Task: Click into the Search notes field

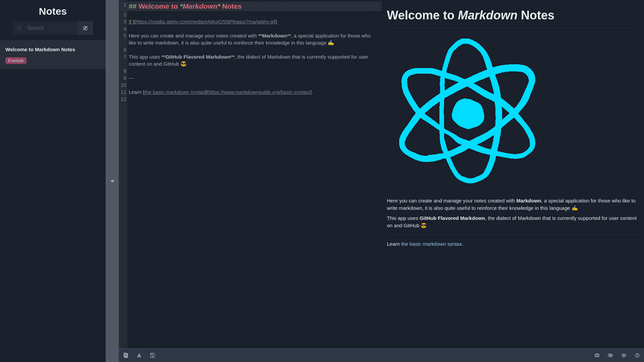Action: click(49, 28)
